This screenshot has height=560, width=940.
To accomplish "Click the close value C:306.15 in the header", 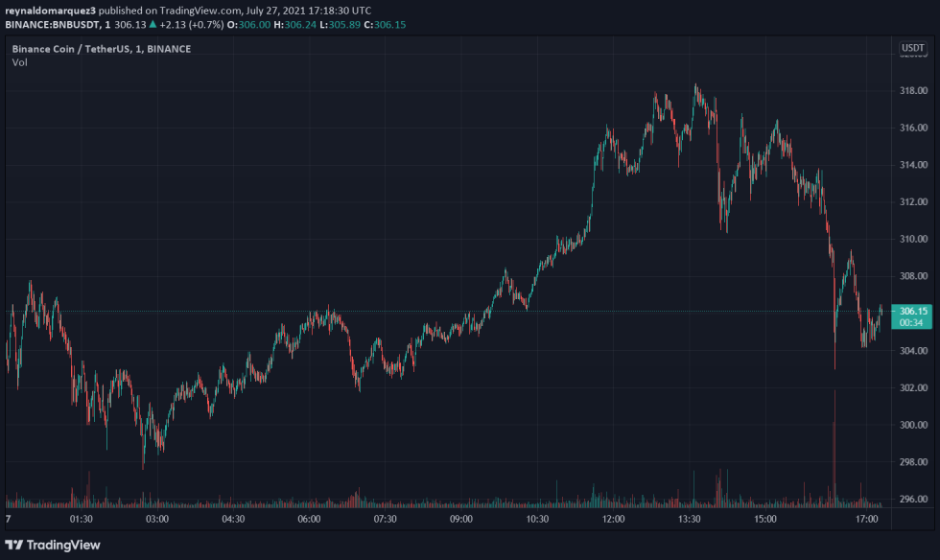I will 385,25.
